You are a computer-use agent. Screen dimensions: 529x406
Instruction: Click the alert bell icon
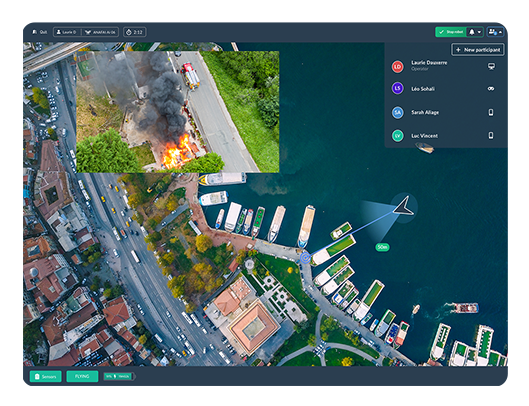[472, 32]
